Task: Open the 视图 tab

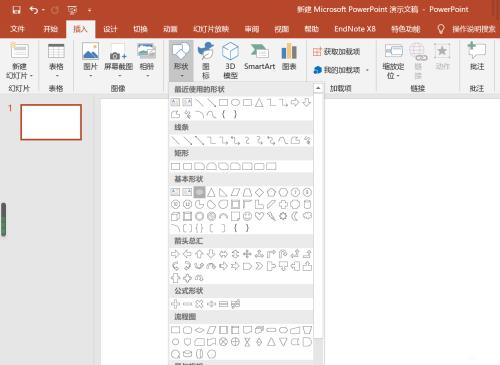Action: click(282, 29)
